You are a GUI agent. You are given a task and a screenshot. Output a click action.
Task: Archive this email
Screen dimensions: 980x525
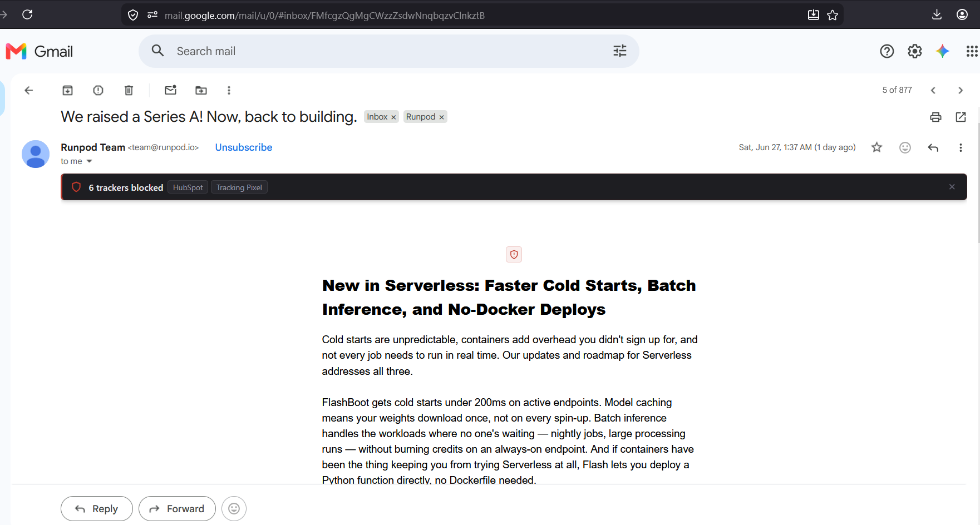click(67, 90)
